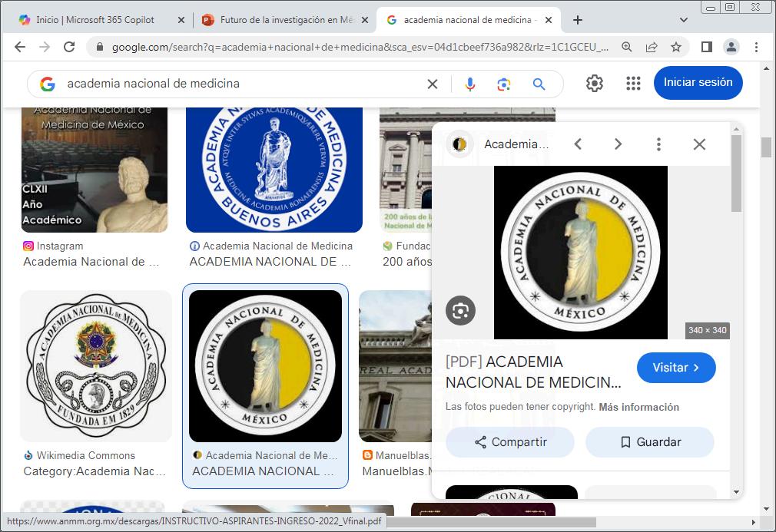Open the Google apps grid
This screenshot has height=532, width=776.
click(633, 83)
